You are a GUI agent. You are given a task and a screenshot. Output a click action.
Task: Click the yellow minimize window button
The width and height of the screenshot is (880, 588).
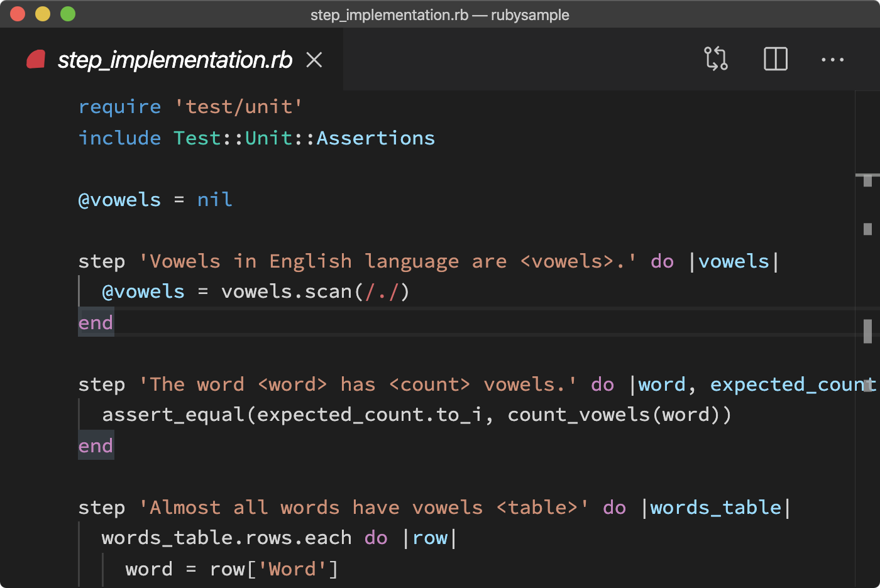43,14
